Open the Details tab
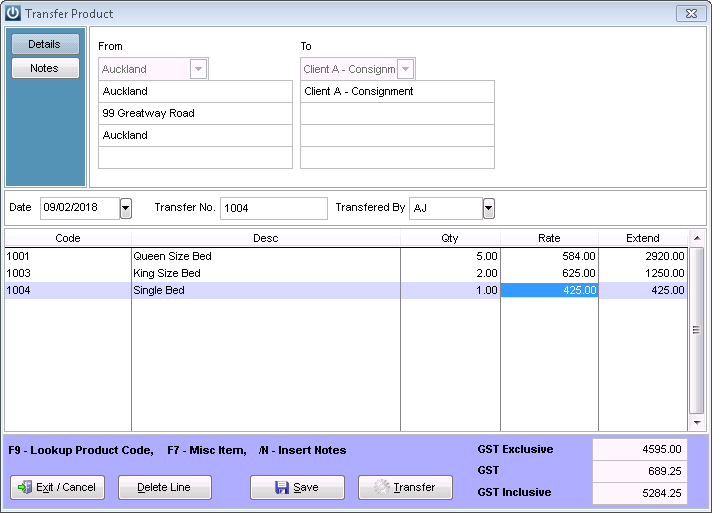This screenshot has width=712, height=513. 45,44
